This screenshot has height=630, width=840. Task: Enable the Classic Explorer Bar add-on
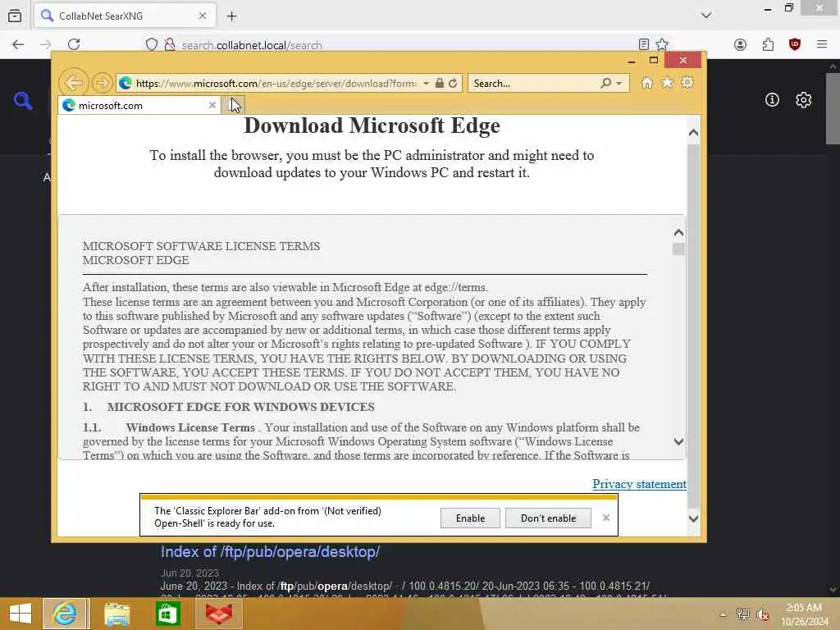pyautogui.click(x=470, y=518)
